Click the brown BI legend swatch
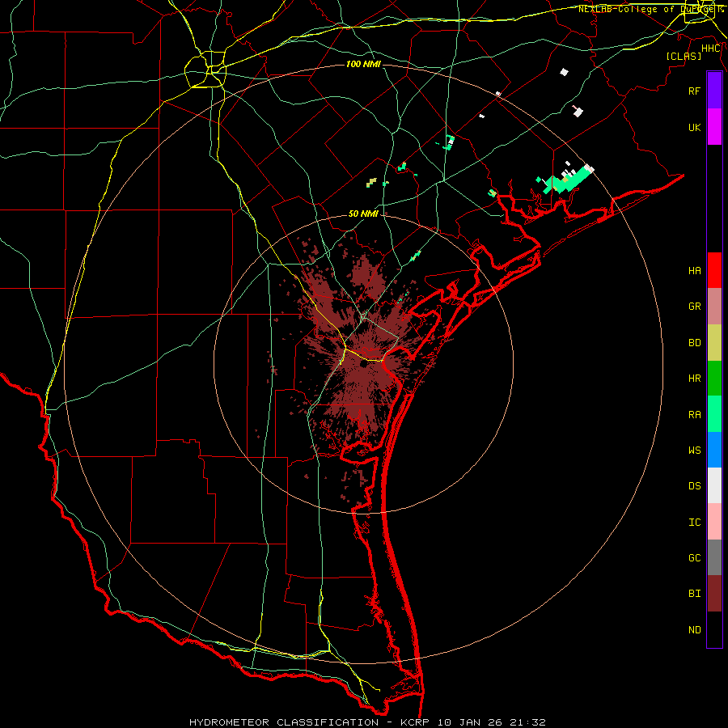 (714, 594)
